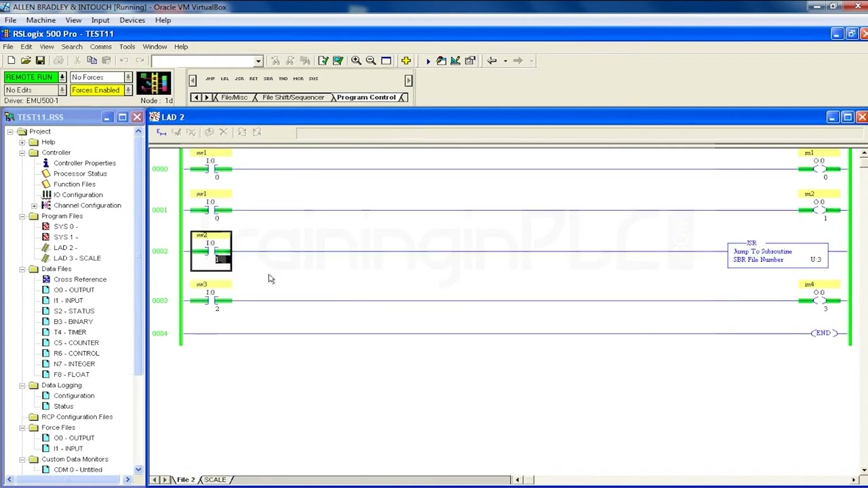The height and width of the screenshot is (488, 868).
Task: Open CDM 0 - Untitled monitor
Action: [x=78, y=470]
